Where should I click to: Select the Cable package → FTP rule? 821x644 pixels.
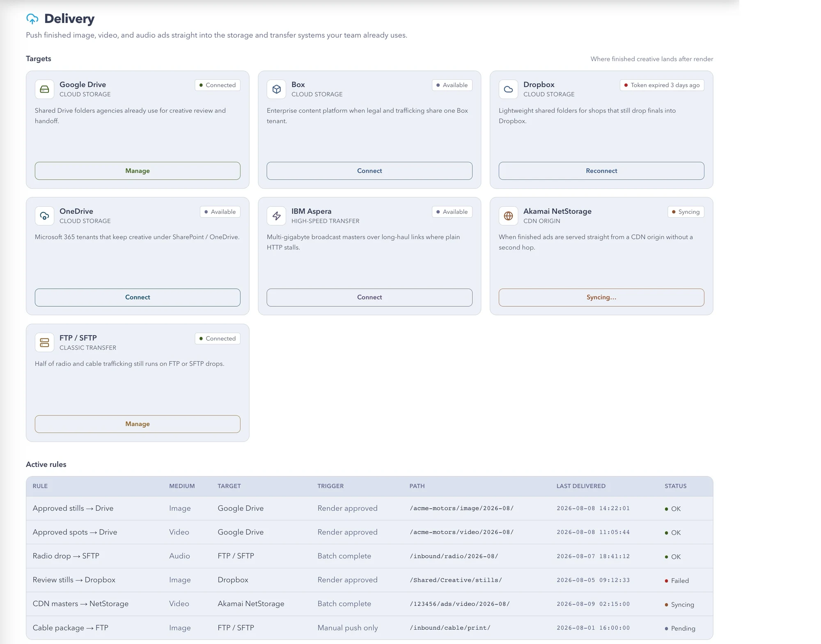(x=369, y=628)
